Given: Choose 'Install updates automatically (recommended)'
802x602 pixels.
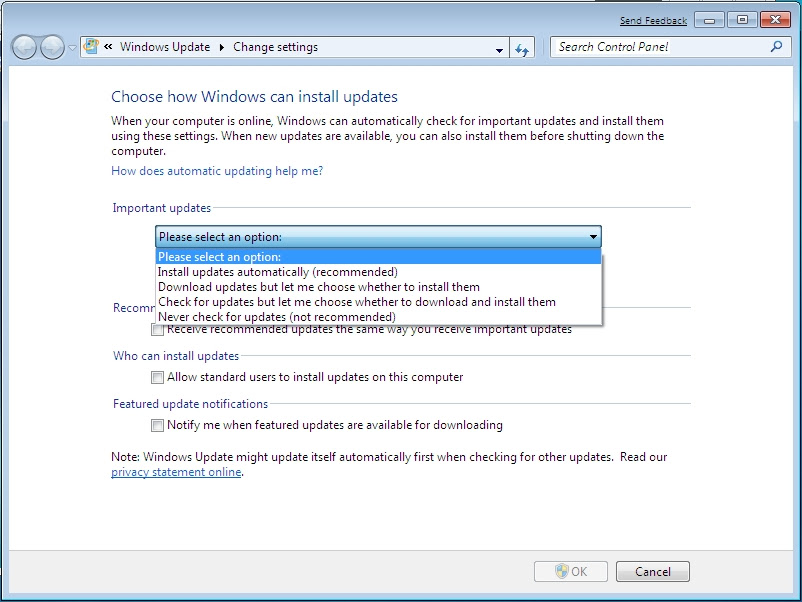Looking at the screenshot, I should pos(378,272).
